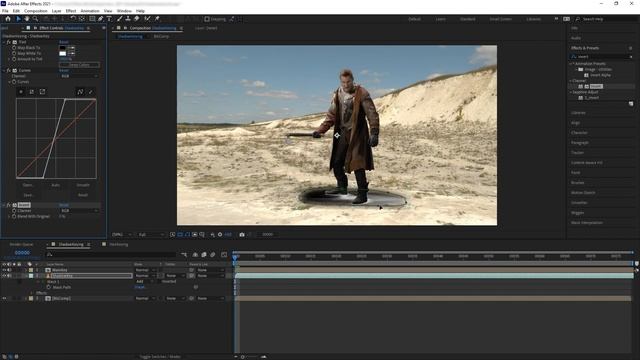
Task: Toggle the Amount to Tint stopwatch
Action: point(14,59)
